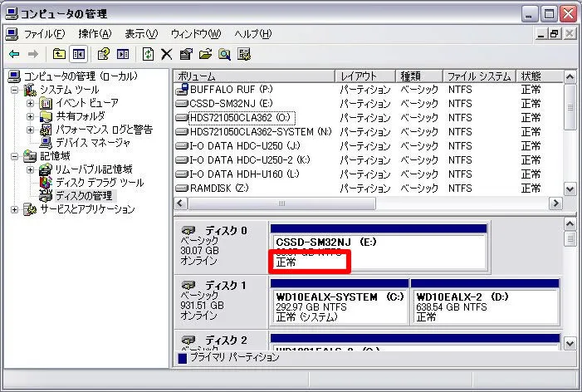Sort by ボリューム column header
Screen dimensions: 582x392
[x=254, y=76]
